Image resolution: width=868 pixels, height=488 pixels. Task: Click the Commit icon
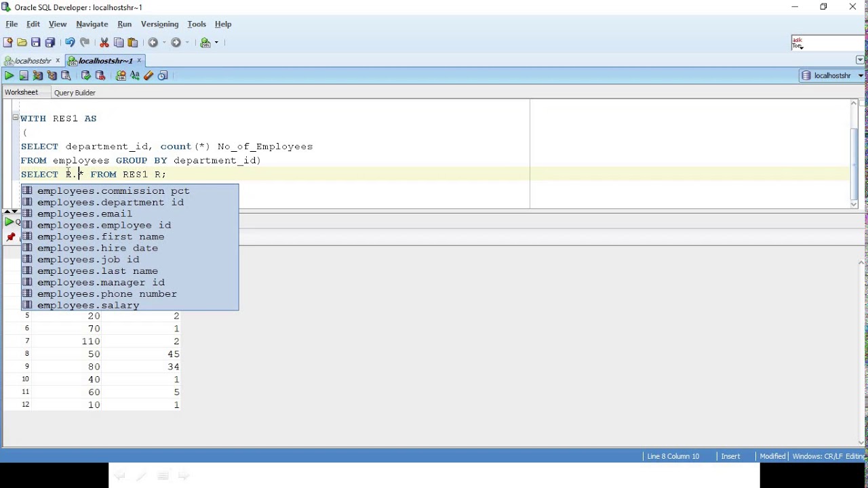[86, 76]
